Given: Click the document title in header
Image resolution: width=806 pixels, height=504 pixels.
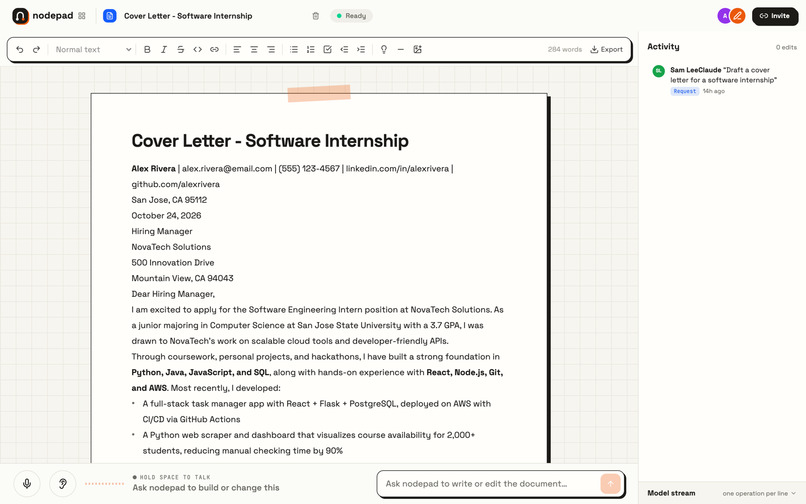Looking at the screenshot, I should [x=188, y=16].
